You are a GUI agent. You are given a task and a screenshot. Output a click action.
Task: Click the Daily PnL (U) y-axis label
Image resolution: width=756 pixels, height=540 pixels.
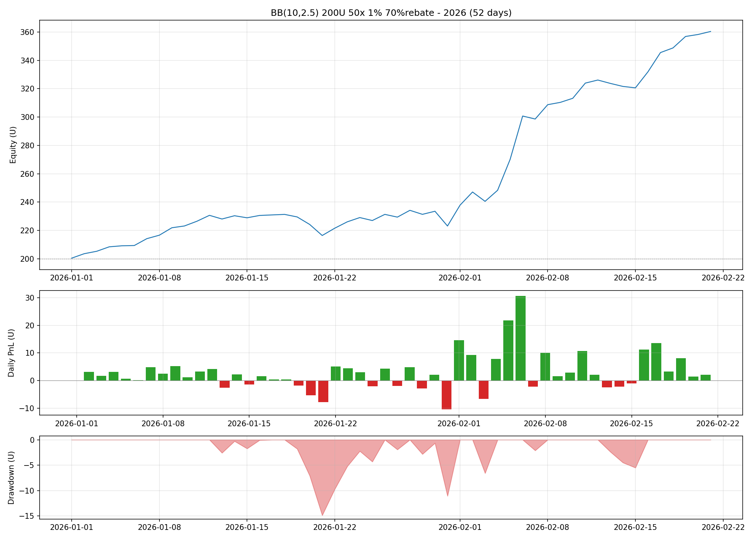pyautogui.click(x=11, y=353)
